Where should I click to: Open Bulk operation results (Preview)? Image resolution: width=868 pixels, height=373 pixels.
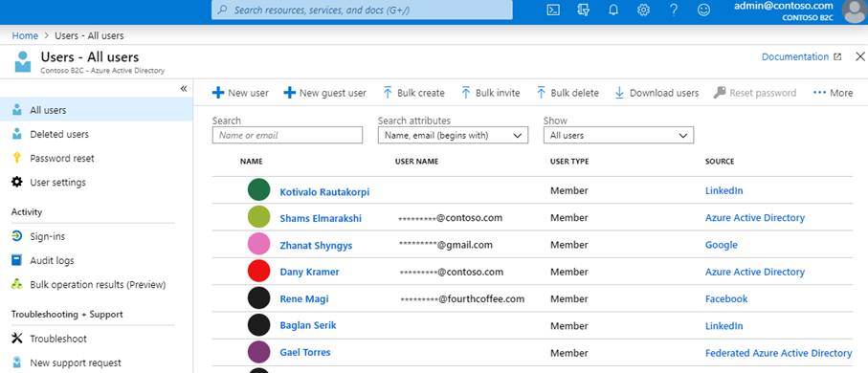[x=97, y=284]
